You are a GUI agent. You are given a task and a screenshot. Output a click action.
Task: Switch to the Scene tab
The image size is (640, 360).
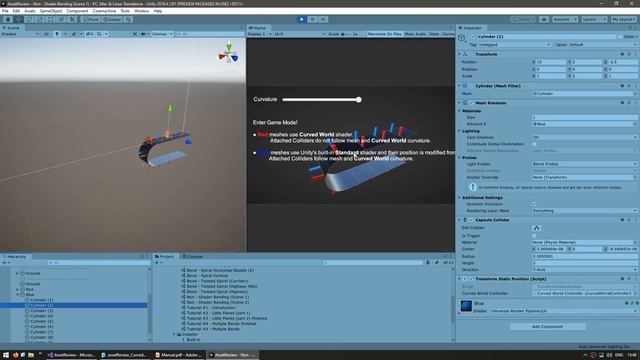(x=11, y=28)
